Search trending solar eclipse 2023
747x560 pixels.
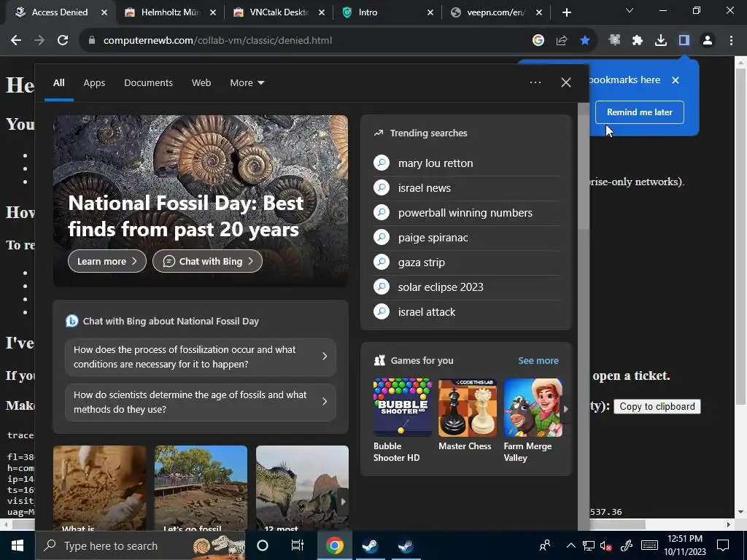(x=466, y=287)
